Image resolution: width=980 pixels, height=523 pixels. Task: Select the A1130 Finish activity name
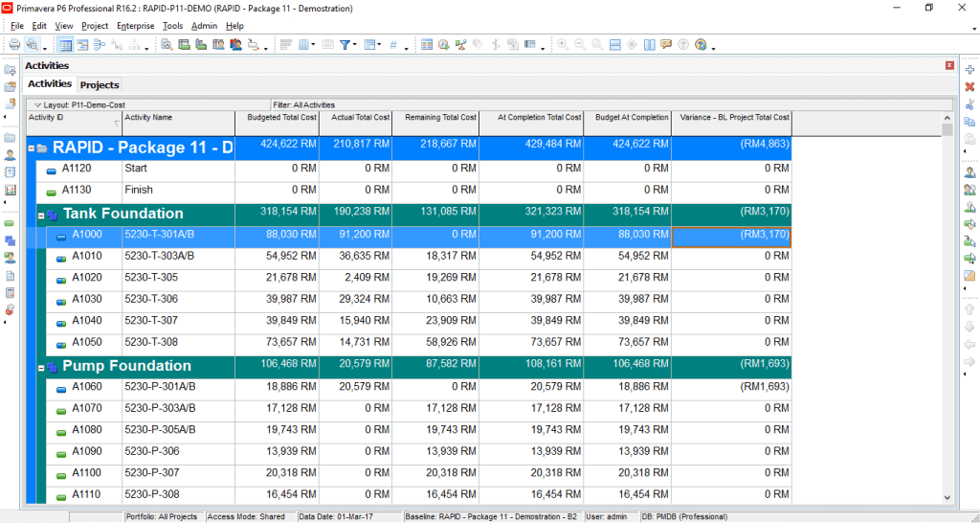pyautogui.click(x=139, y=190)
